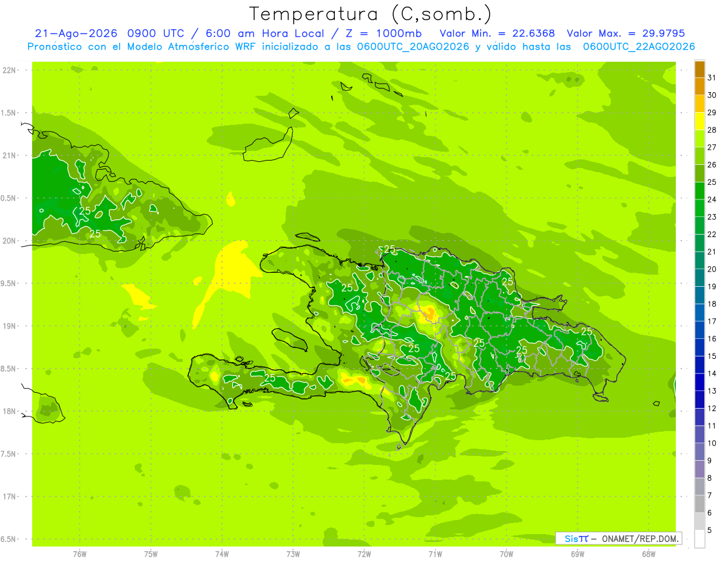Image resolution: width=728 pixels, height=562 pixels.
Task: Click the gray colorbar segment between 6 and 7
Action: [699, 504]
